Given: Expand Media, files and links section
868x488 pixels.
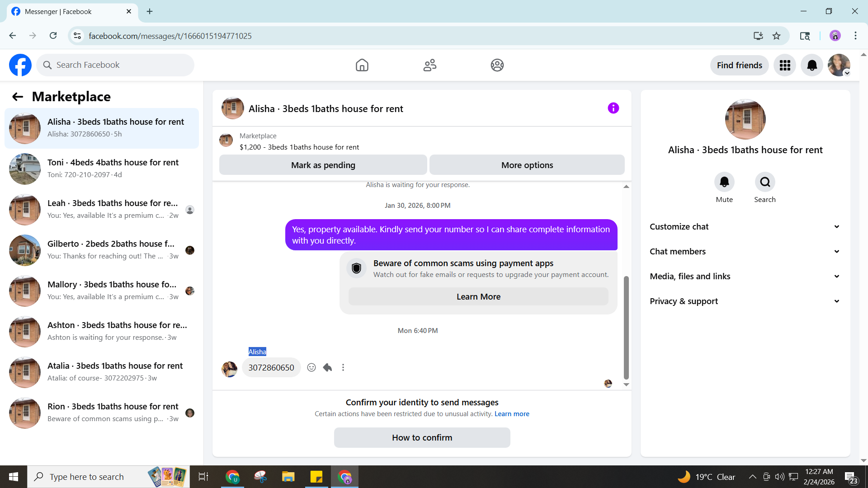Looking at the screenshot, I should click(x=745, y=276).
